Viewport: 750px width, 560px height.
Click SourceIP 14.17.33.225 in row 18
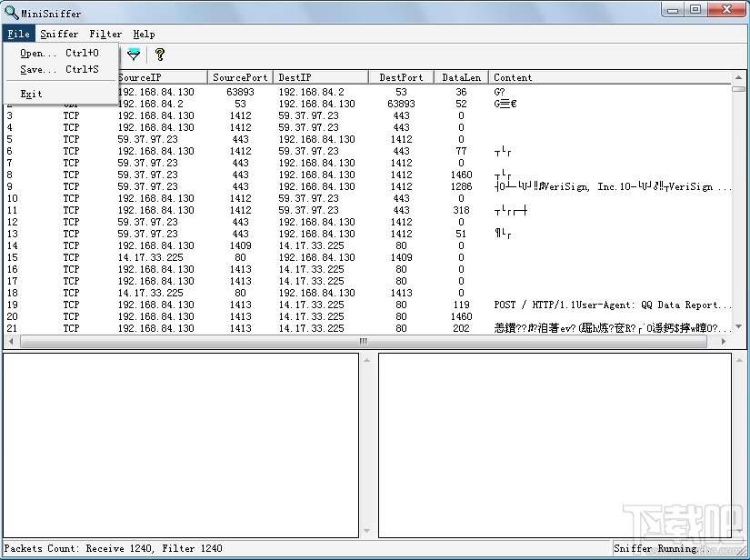[150, 293]
